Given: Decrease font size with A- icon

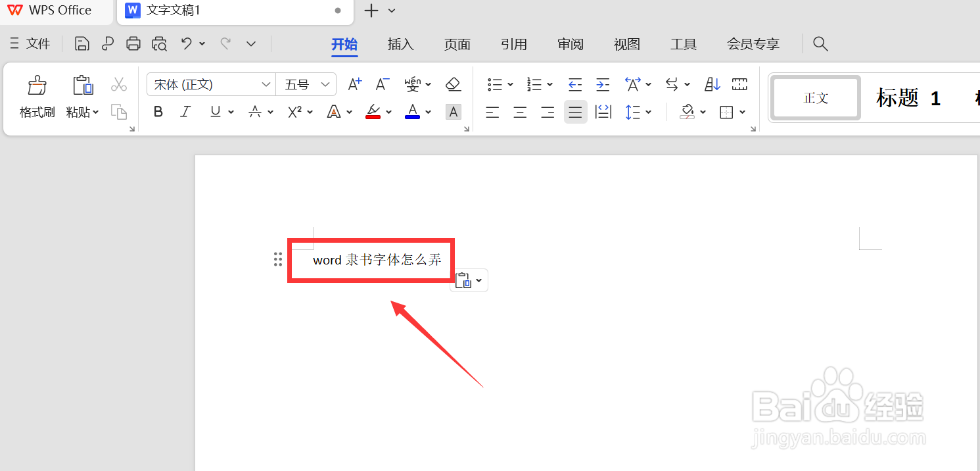Looking at the screenshot, I should 381,84.
